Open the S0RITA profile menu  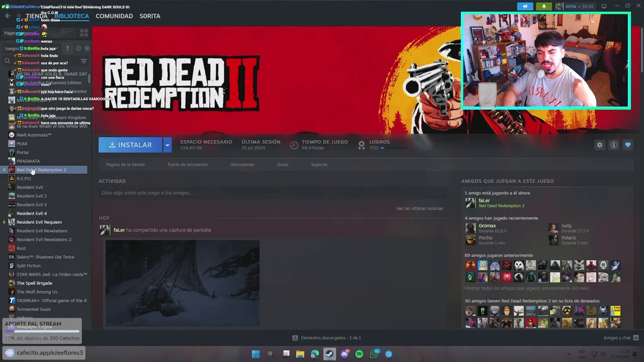pyautogui.click(x=150, y=16)
